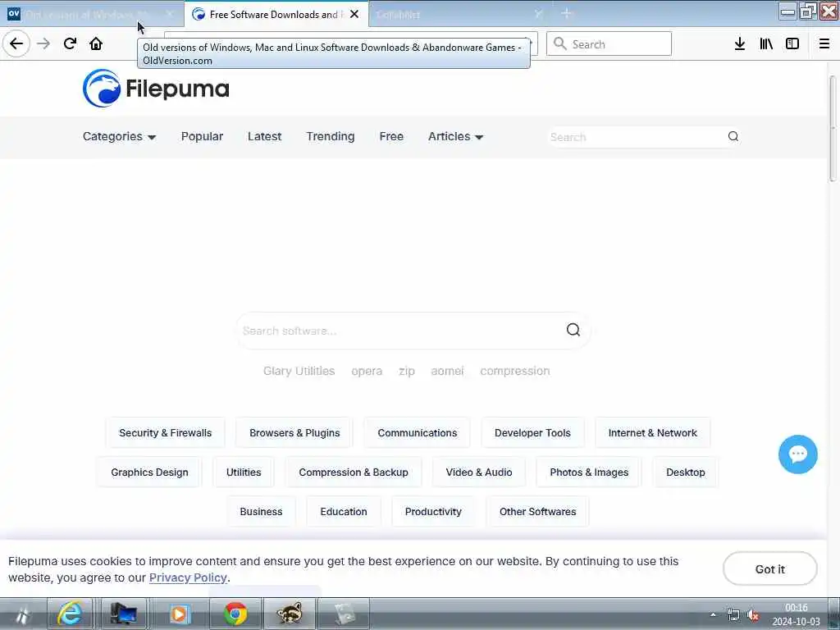The image size is (840, 630).
Task: Open a new tab with the plus button
Action: pos(566,14)
